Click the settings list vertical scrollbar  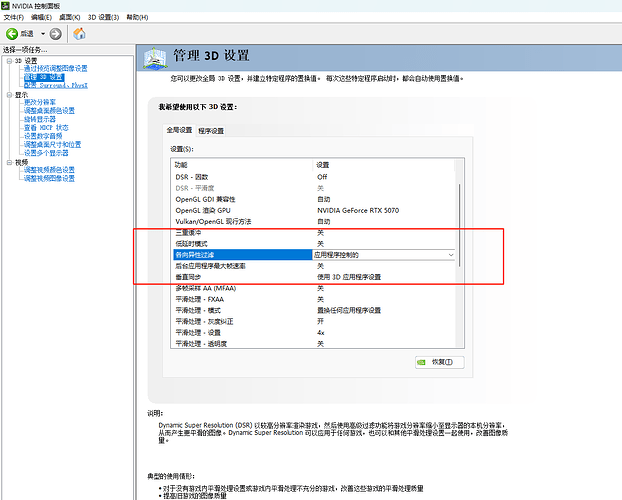[459, 225]
